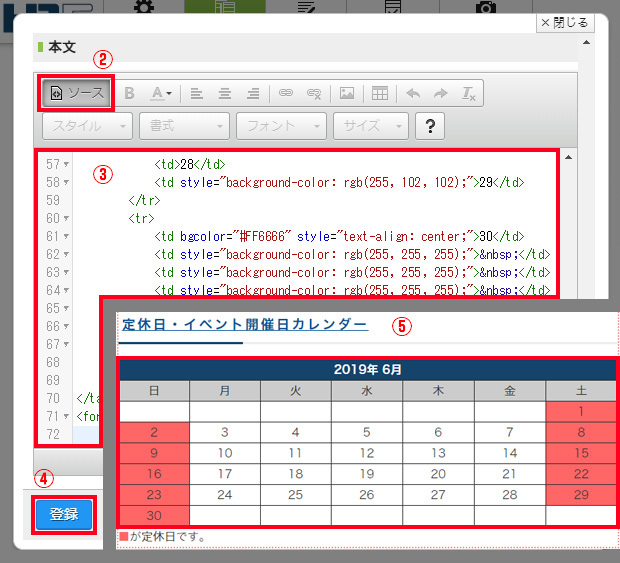
Task: Collapse the code fold arrow on line 60
Action: pos(66,218)
